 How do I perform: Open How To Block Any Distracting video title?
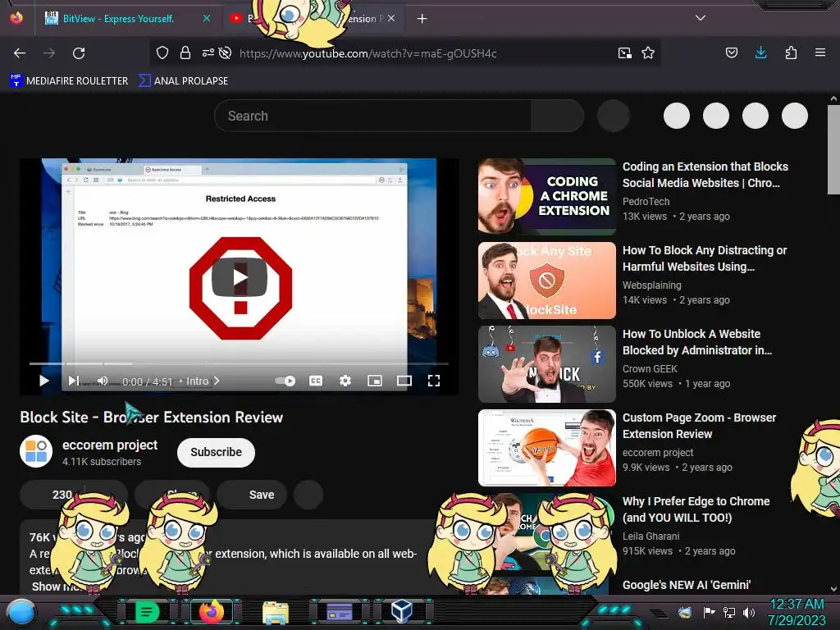(x=705, y=258)
